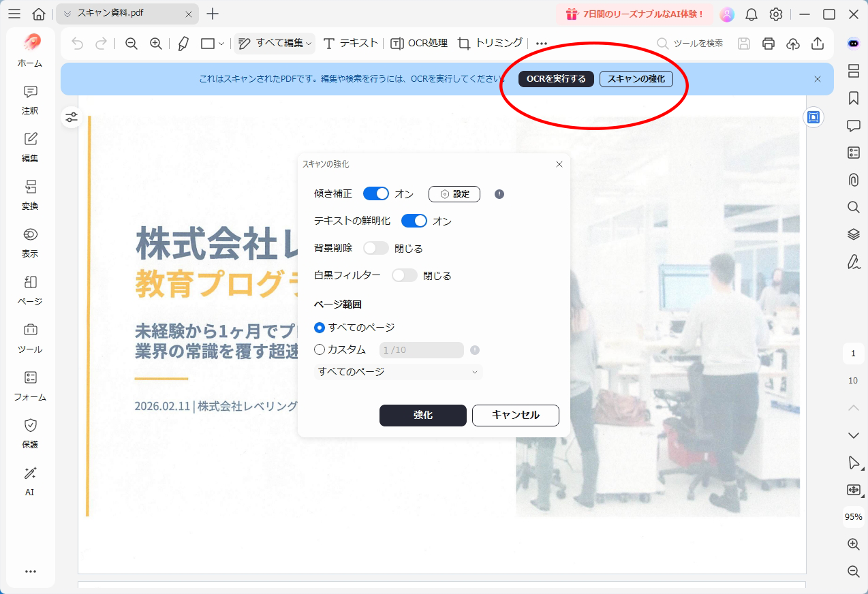The image size is (868, 594).
Task: Open the Bookmarks panel
Action: (853, 98)
